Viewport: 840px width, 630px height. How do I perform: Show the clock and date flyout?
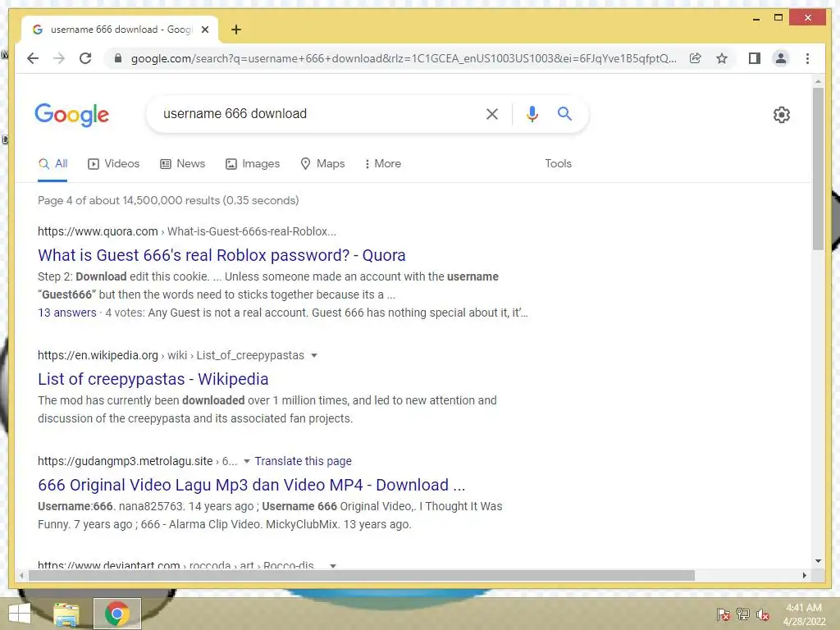coord(804,614)
